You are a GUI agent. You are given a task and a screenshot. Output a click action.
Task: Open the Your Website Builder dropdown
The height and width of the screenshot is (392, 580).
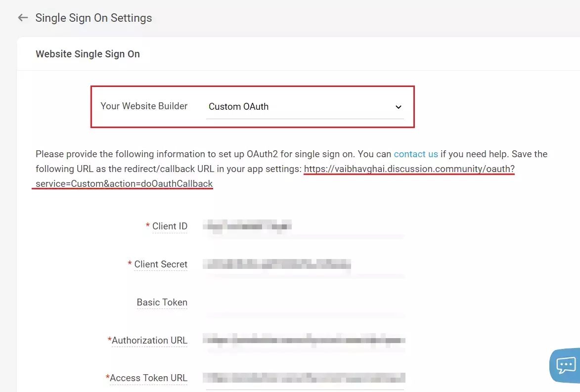305,107
